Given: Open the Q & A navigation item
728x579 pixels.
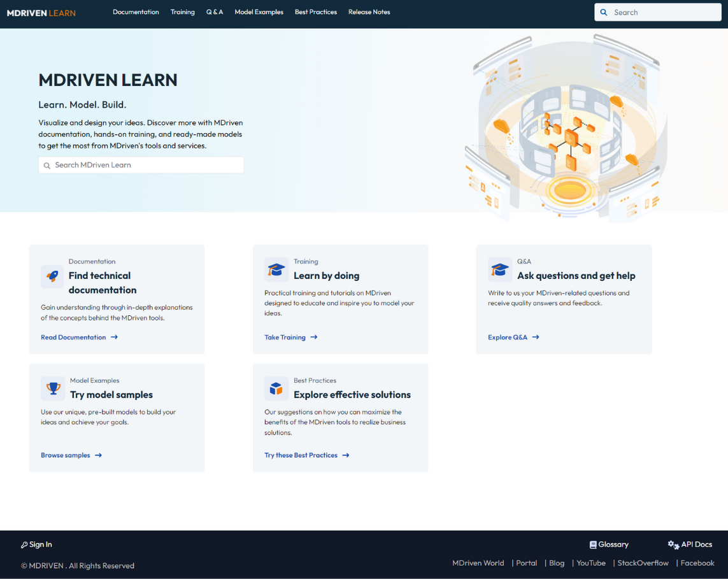Looking at the screenshot, I should point(215,12).
